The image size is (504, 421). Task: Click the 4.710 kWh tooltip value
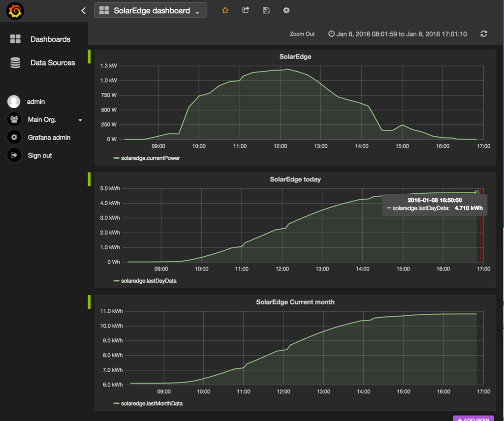[x=469, y=208]
